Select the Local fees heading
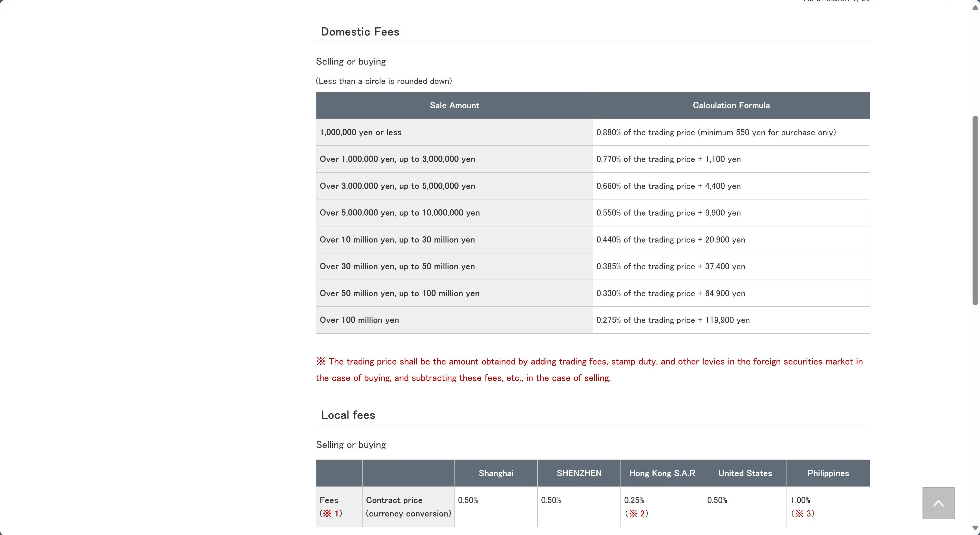 tap(348, 415)
